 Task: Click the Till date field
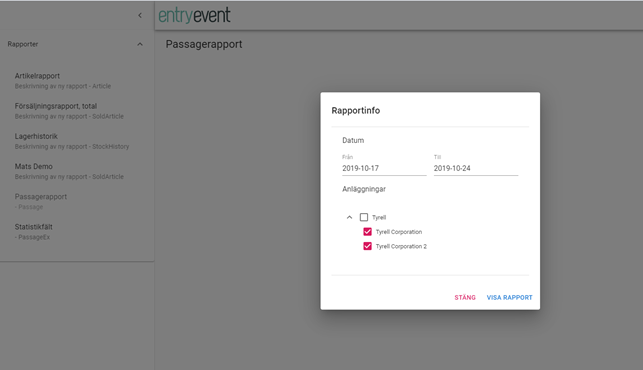coord(476,168)
